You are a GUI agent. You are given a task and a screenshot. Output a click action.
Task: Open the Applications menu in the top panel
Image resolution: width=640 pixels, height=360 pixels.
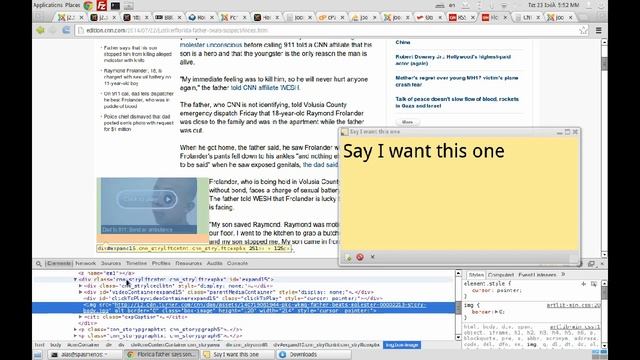pos(48,5)
